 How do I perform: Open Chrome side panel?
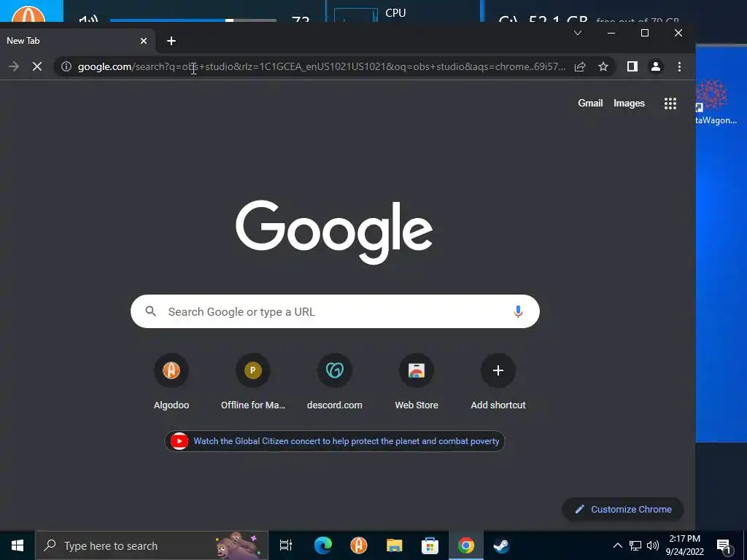pos(632,66)
